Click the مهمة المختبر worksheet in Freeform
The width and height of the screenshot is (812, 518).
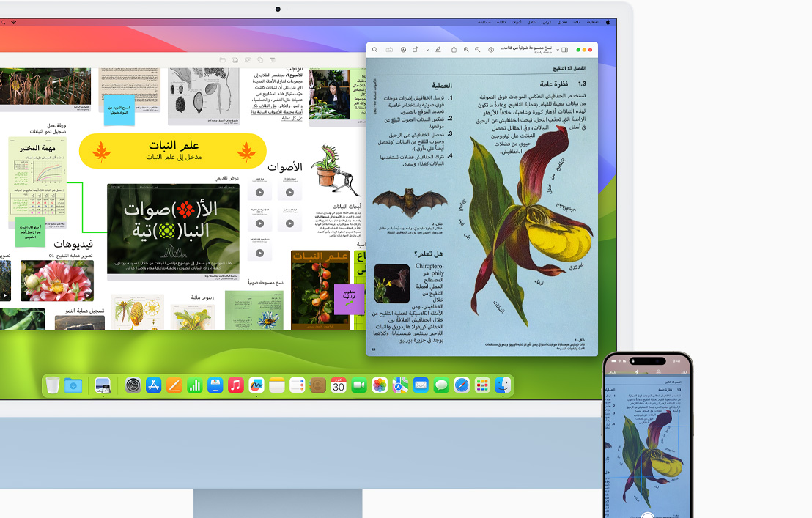pos(37,182)
